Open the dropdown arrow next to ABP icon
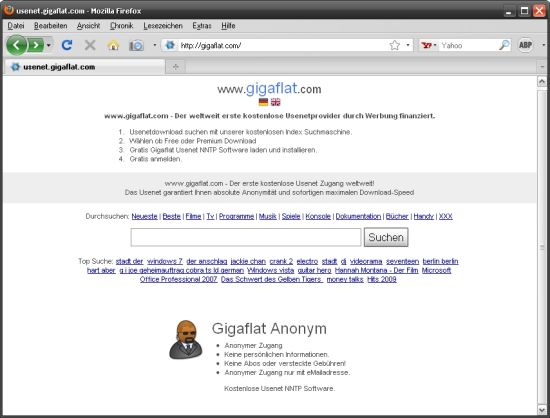 tap(544, 45)
